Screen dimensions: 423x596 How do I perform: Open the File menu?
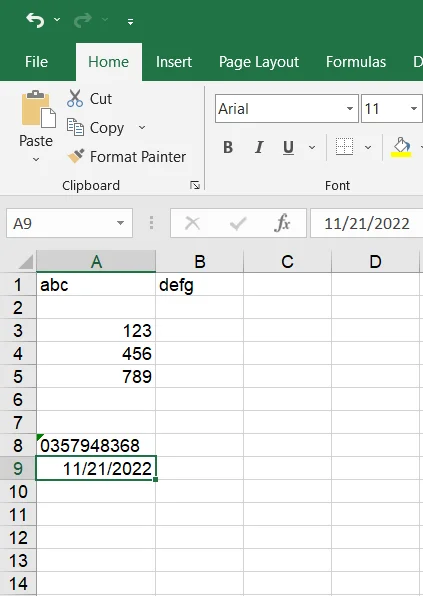click(x=36, y=62)
